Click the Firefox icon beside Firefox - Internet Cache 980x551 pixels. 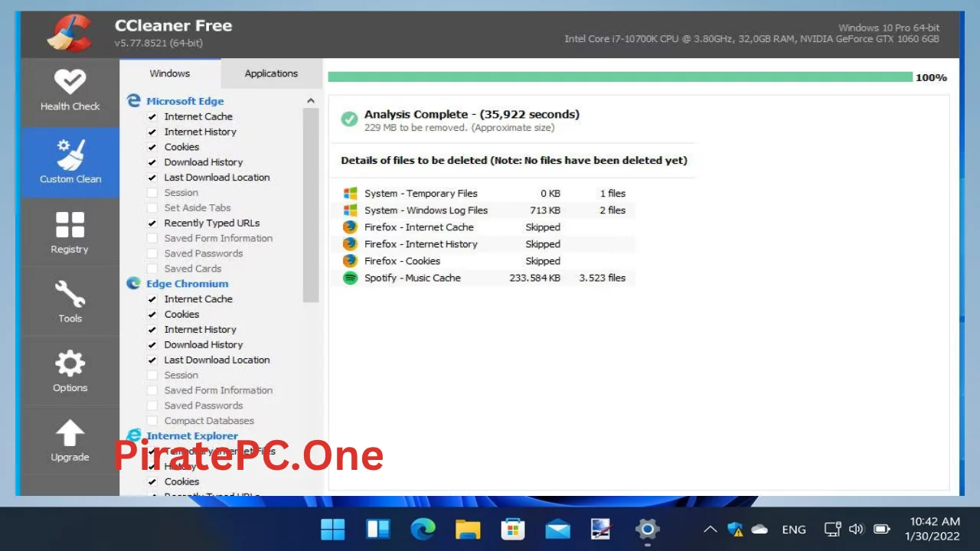coord(350,227)
